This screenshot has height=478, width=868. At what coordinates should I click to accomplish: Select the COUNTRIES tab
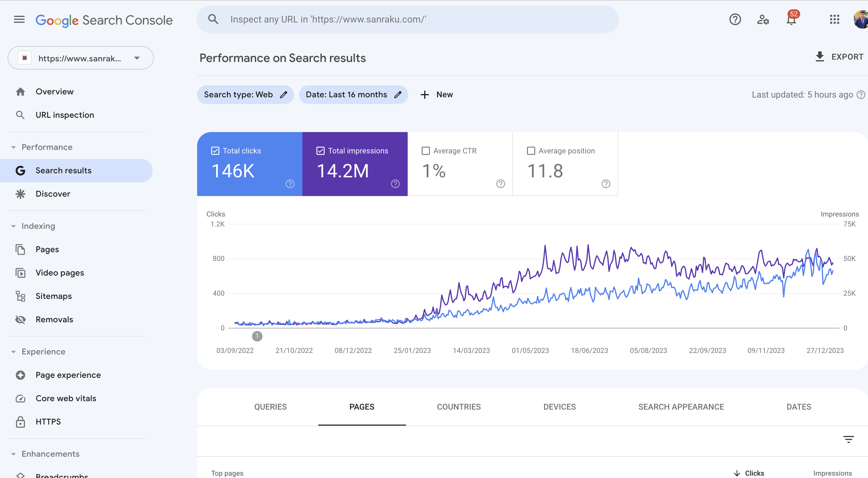click(x=458, y=407)
